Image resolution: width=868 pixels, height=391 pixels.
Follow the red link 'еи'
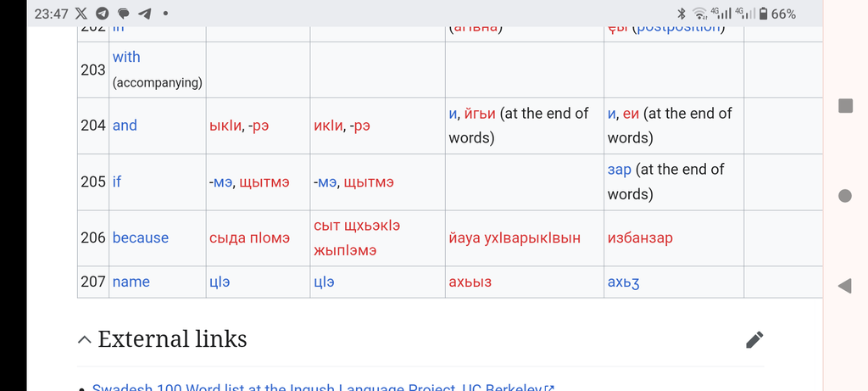point(631,115)
